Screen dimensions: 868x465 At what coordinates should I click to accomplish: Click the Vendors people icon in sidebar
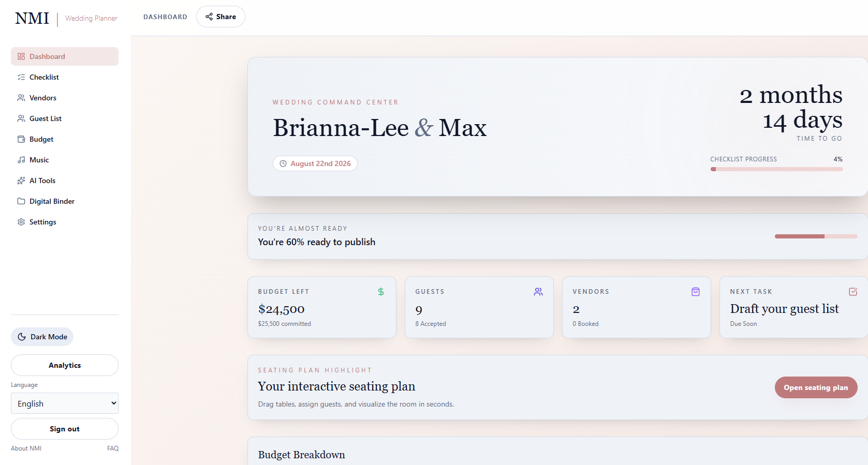tap(21, 98)
